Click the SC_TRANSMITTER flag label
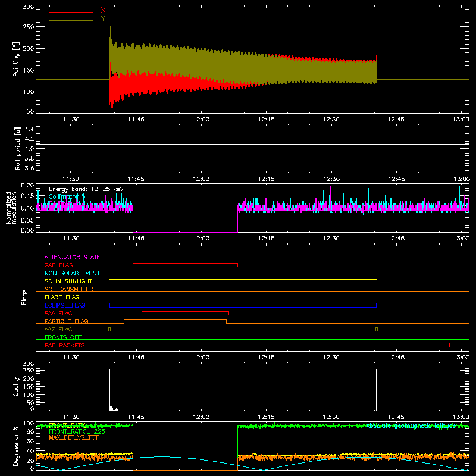The height and width of the screenshot is (476, 476). 69,289
